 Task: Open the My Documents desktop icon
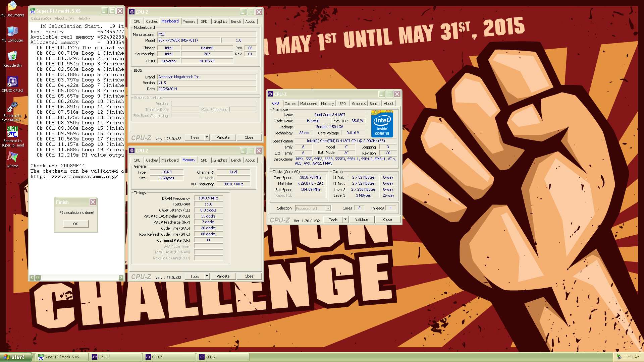pos(12,9)
